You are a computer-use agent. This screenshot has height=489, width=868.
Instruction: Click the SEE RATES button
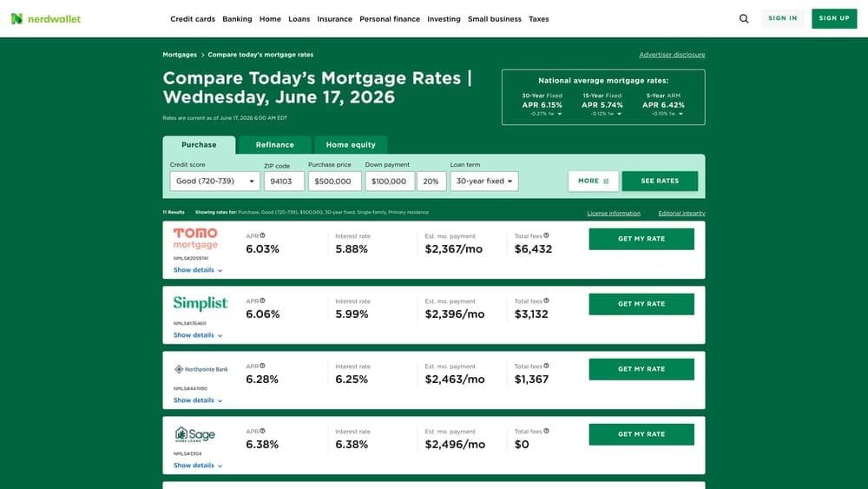point(660,181)
